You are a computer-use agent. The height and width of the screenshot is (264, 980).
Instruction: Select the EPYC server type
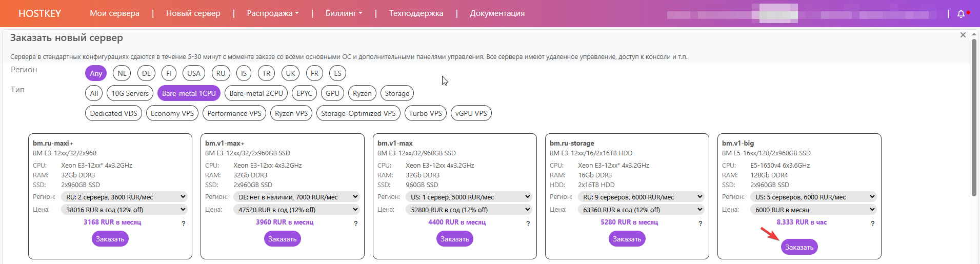click(x=305, y=93)
